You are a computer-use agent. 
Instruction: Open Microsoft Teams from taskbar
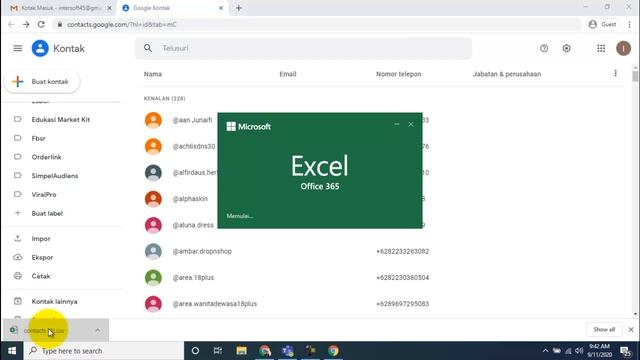(x=288, y=351)
